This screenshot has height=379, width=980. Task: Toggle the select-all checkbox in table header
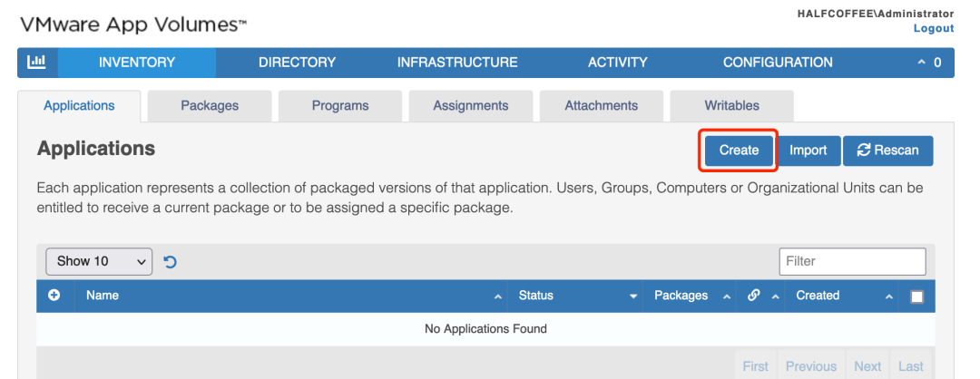(916, 296)
